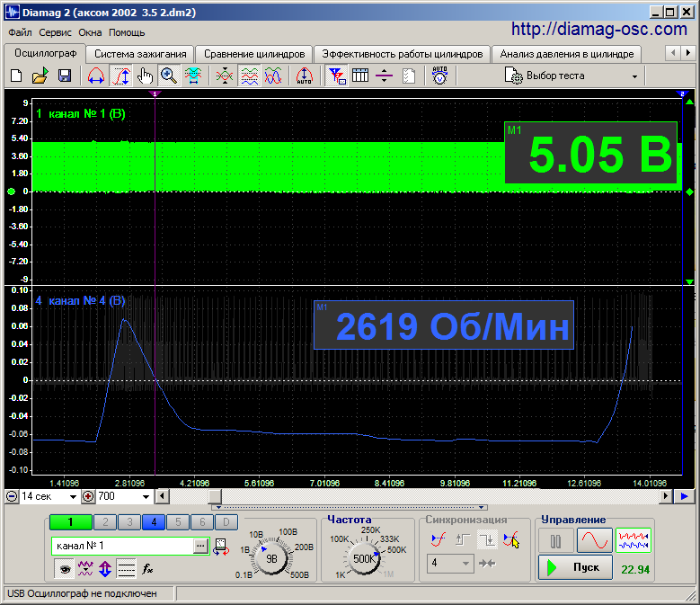Open channel name ellipsis button
Image resolution: width=700 pixels, height=605 pixels.
201,546
